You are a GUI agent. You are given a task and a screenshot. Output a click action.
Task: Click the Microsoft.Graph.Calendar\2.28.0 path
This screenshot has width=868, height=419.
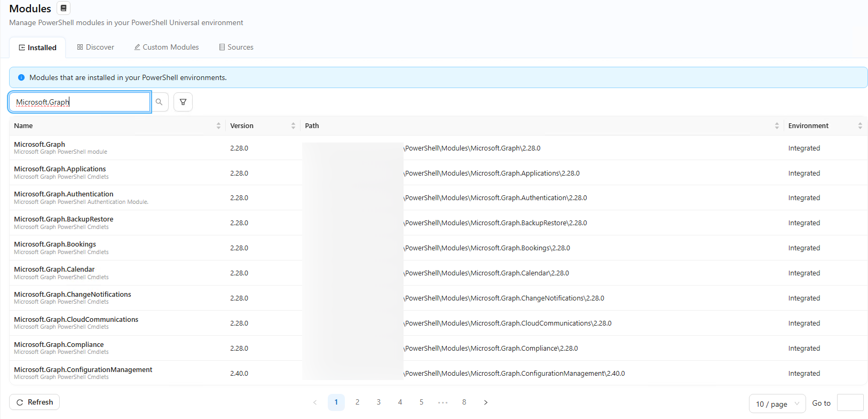pyautogui.click(x=486, y=273)
